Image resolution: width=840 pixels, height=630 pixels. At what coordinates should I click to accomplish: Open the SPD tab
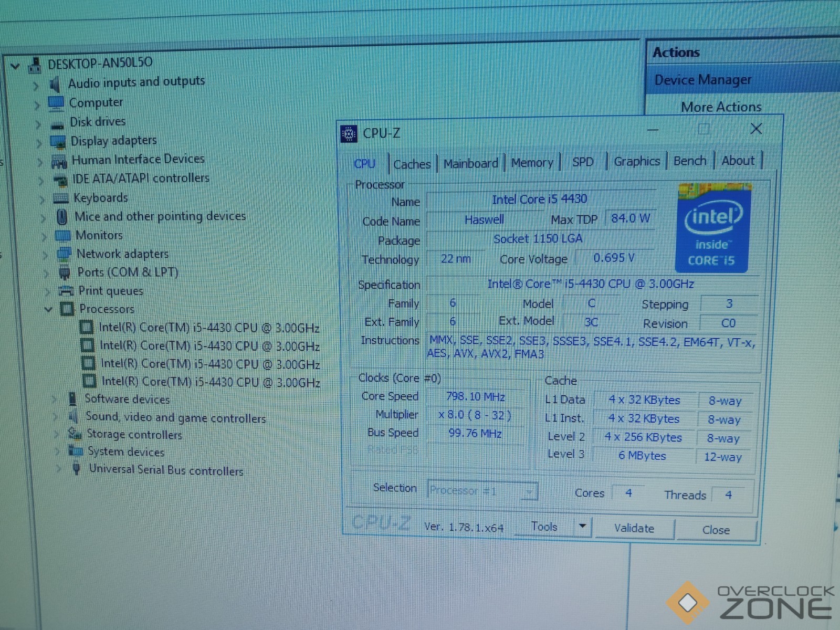tap(583, 162)
